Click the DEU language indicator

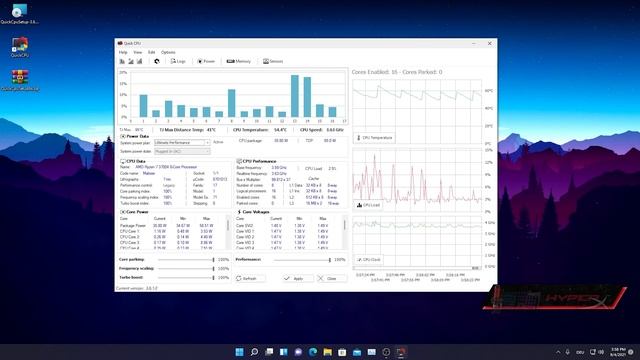580,352
